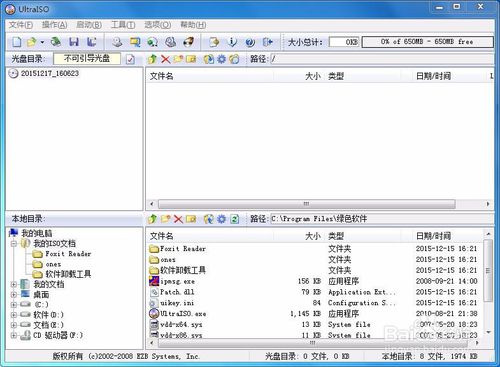Click the Burn CD image flame icon
500x367 pixels.
(189, 42)
